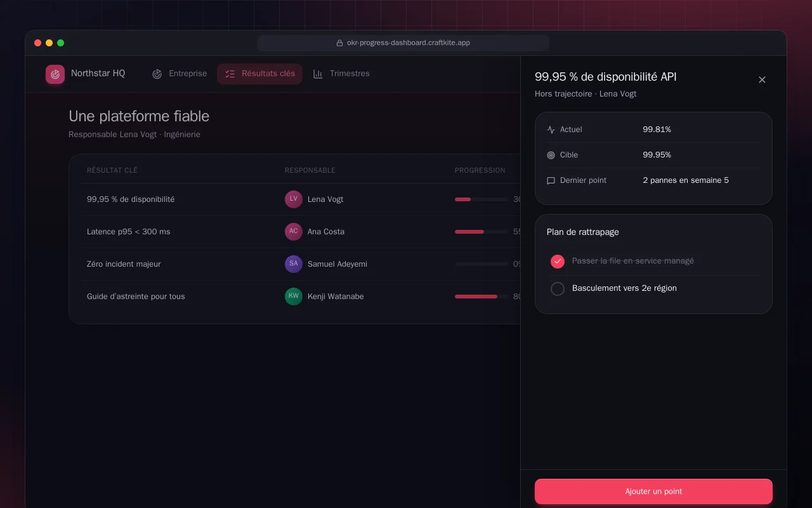
Task: Open the Entreprise tab
Action: pyautogui.click(x=180, y=74)
